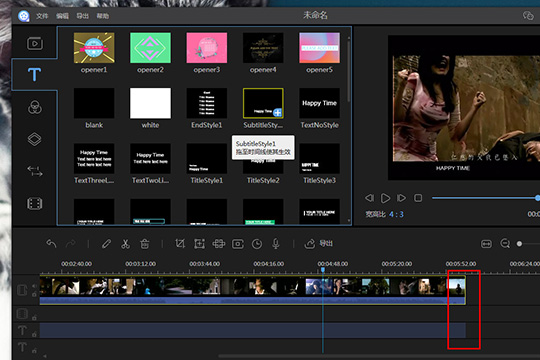Viewport: 540px width, 360px height.
Task: Open the Transitions sidebar icon
Action: [x=35, y=171]
